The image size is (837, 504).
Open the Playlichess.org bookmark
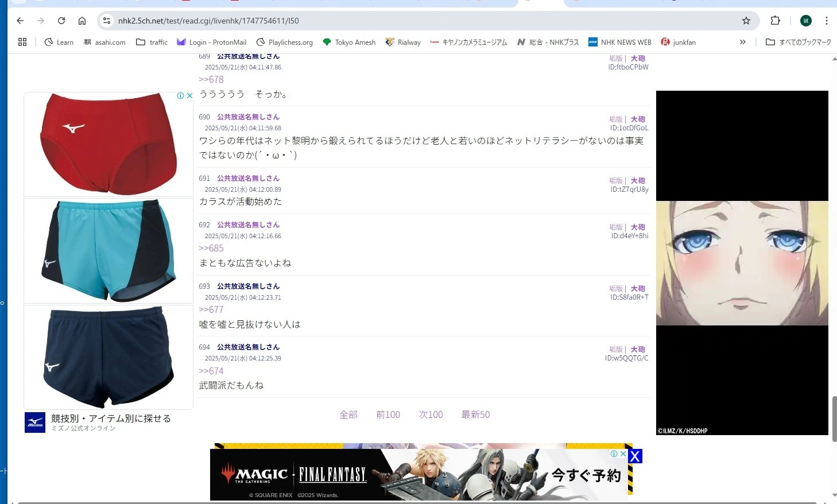point(284,42)
